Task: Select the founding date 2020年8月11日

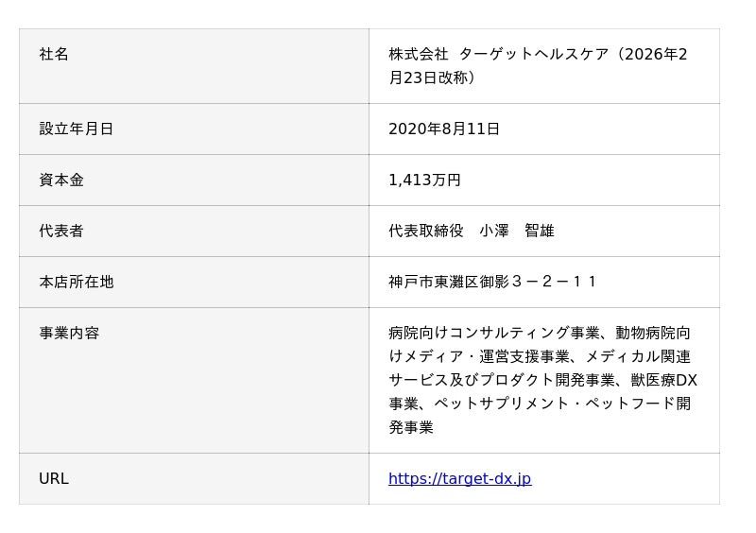Action: click(444, 129)
